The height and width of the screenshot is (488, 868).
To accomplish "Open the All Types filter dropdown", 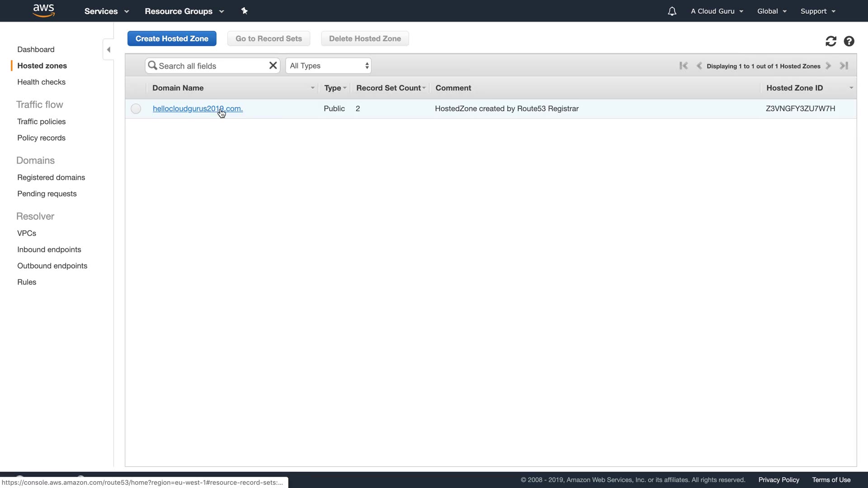I will coord(328,66).
